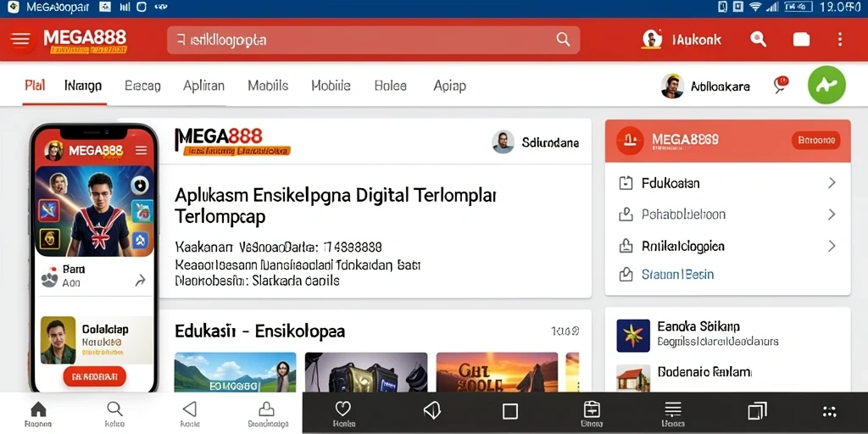Open the Golalclap portrait thumbnail in phone
868x434 pixels.
pos(58,340)
